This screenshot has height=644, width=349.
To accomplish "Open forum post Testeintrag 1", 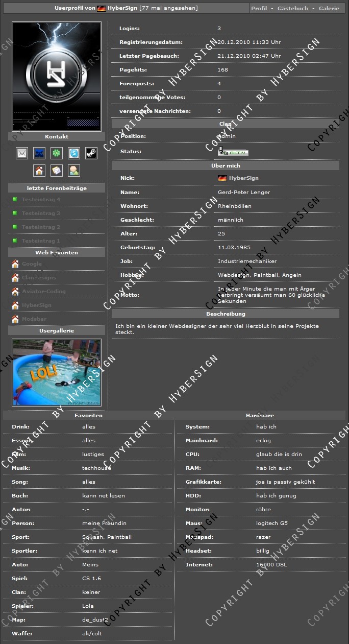I will (x=41, y=241).
